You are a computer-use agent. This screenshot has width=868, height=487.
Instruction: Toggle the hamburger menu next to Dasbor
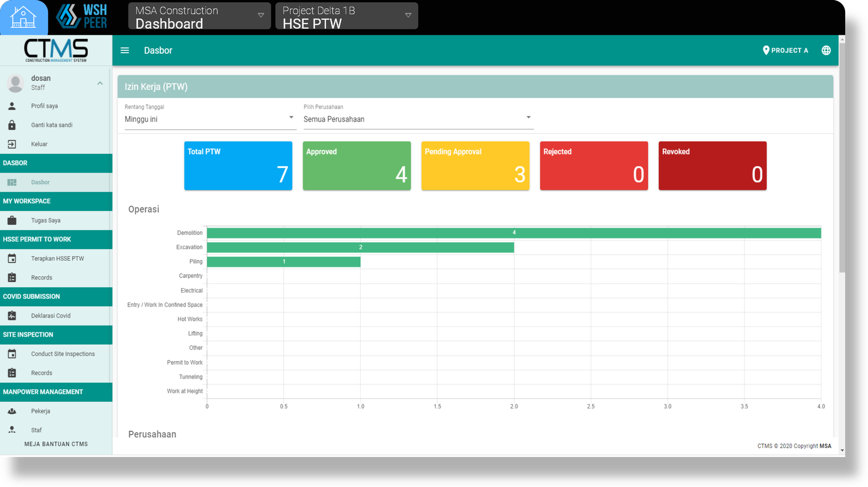pyautogui.click(x=125, y=50)
